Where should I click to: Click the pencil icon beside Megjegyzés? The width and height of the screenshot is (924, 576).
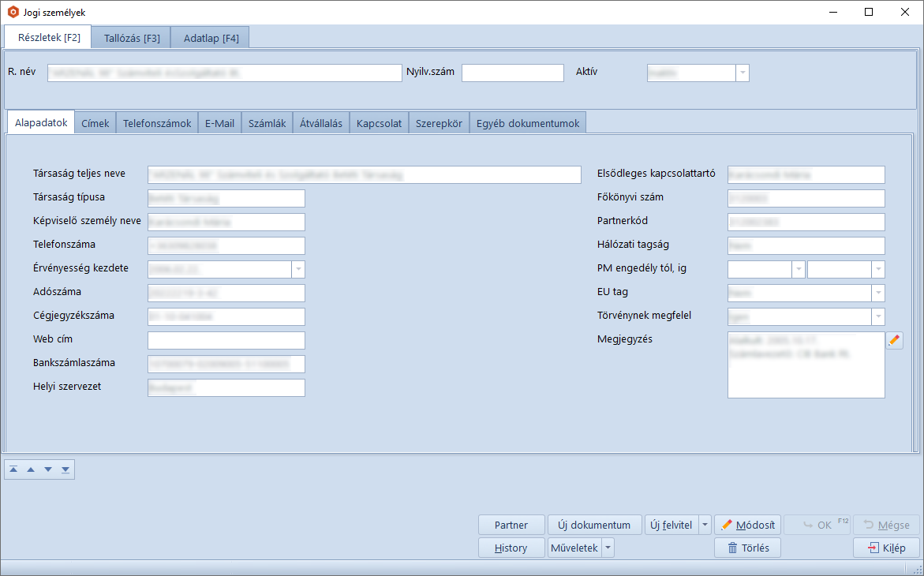(x=894, y=340)
